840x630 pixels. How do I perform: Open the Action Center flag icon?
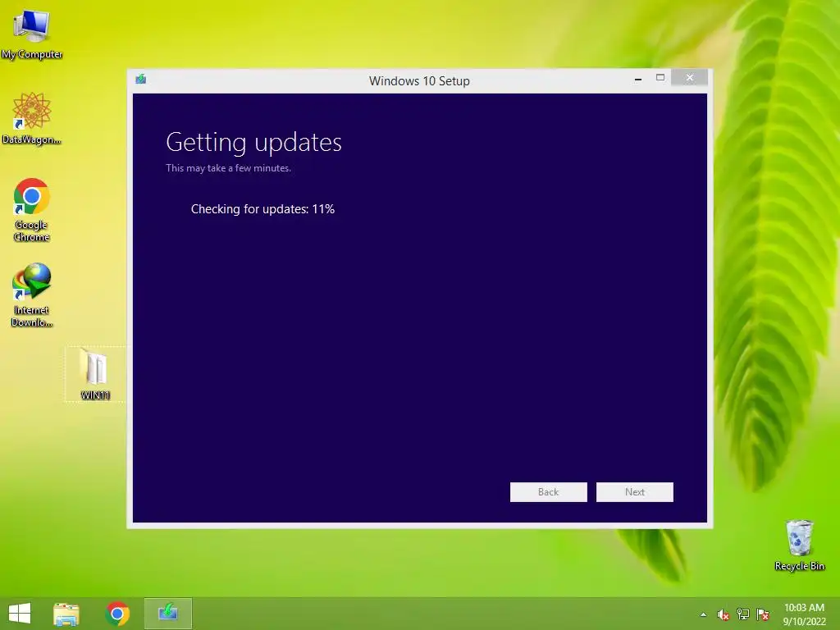tap(763, 614)
